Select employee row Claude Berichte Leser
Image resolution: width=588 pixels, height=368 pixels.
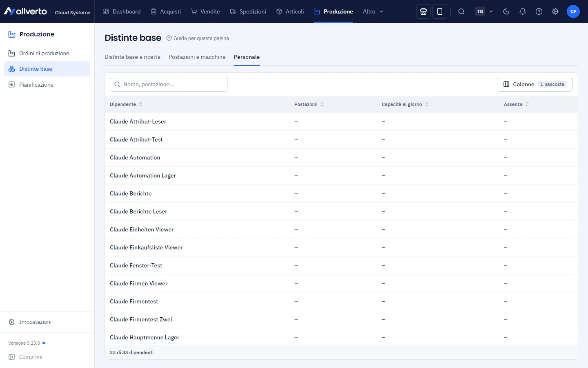tap(341, 211)
